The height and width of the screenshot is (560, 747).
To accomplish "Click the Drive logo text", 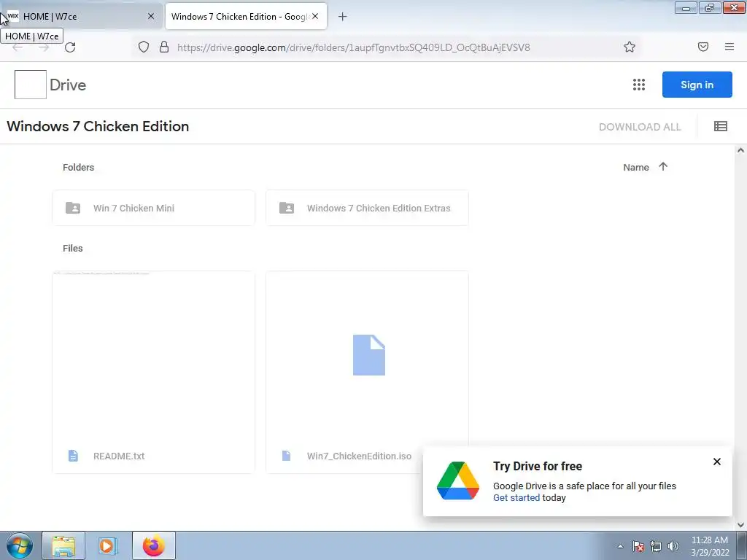I will coord(68,85).
